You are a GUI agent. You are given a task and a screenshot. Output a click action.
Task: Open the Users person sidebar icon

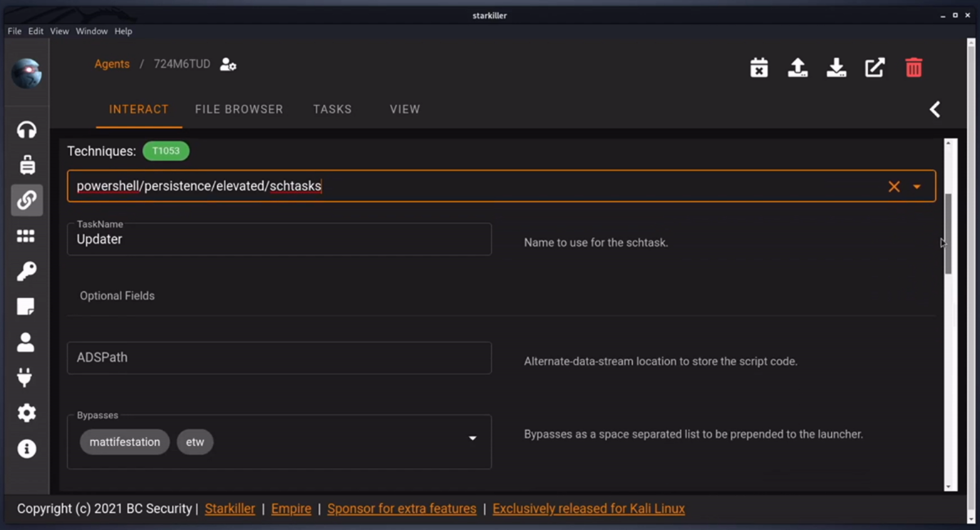[26, 342]
